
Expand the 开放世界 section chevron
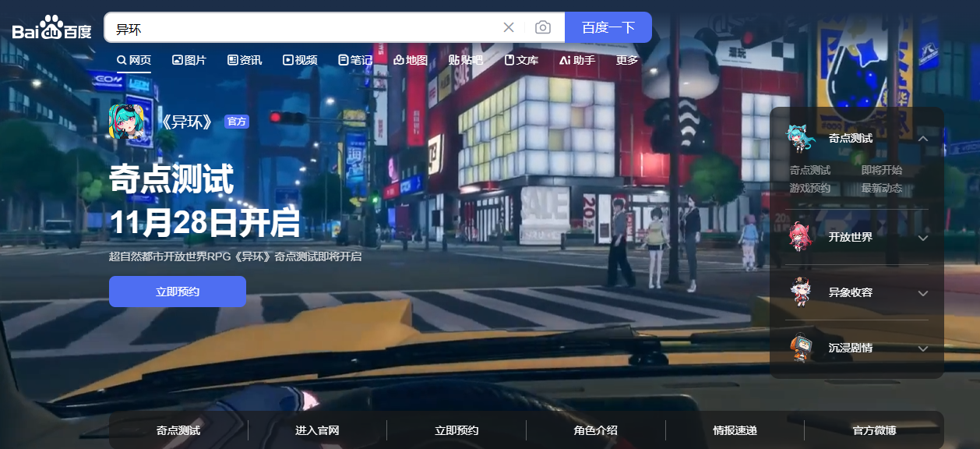pyautogui.click(x=923, y=238)
